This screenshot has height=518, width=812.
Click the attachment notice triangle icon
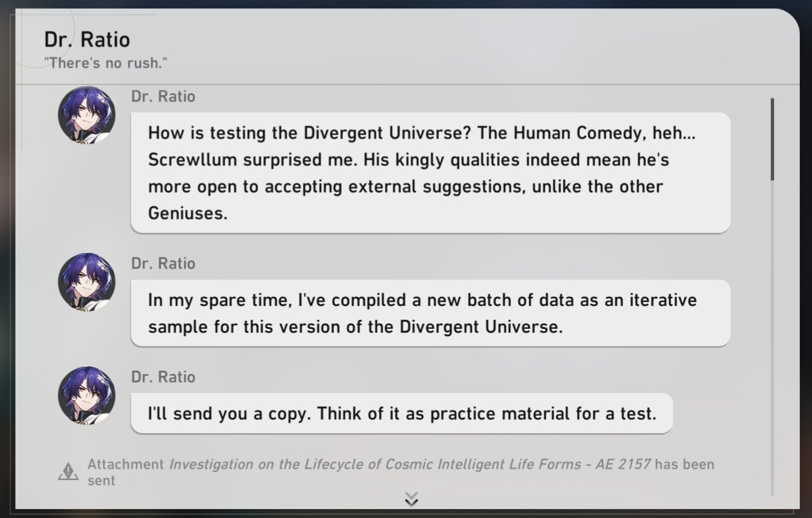pos(68,472)
